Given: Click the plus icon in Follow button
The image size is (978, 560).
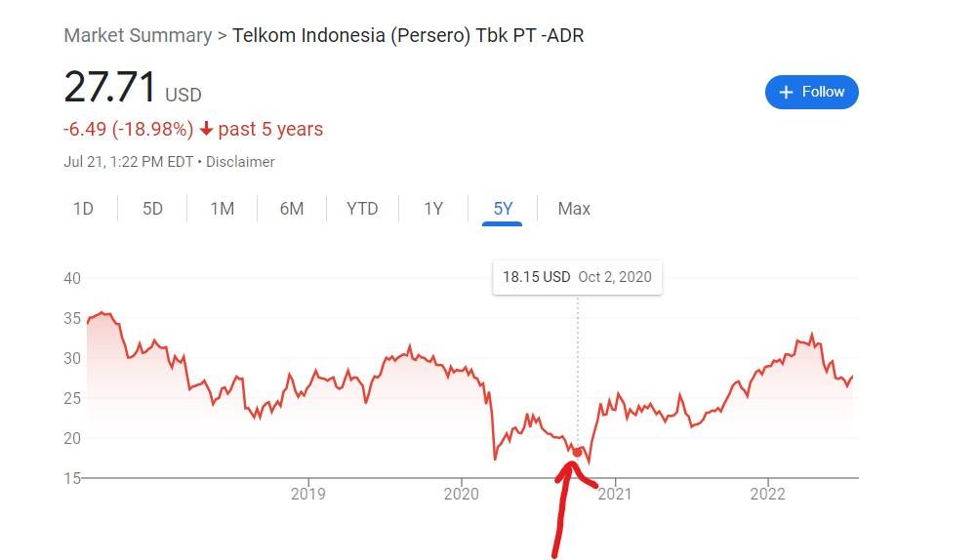Looking at the screenshot, I should pos(786,93).
